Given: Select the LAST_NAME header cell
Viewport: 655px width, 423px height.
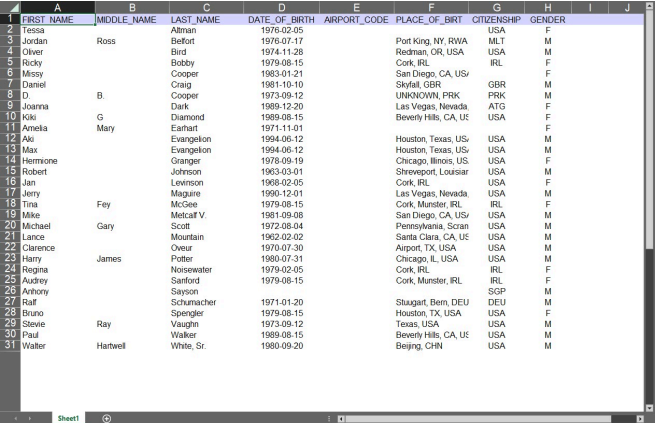Looking at the screenshot, I should pos(206,20).
